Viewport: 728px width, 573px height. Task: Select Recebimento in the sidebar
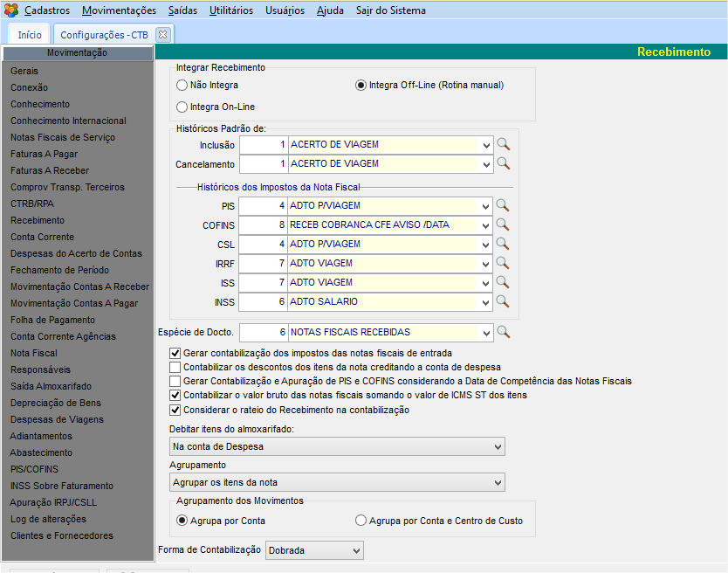pos(38,220)
